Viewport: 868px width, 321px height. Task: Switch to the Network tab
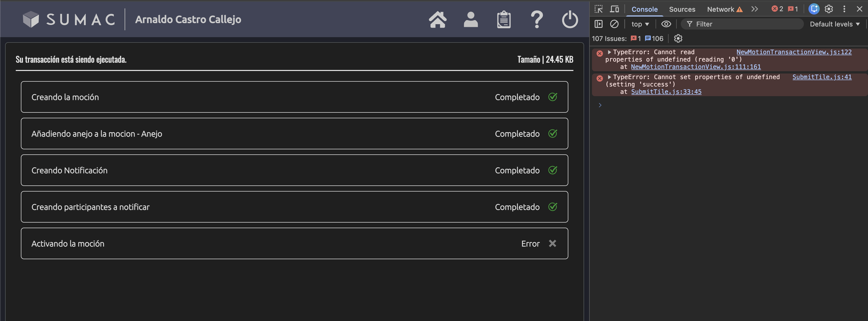(720, 9)
